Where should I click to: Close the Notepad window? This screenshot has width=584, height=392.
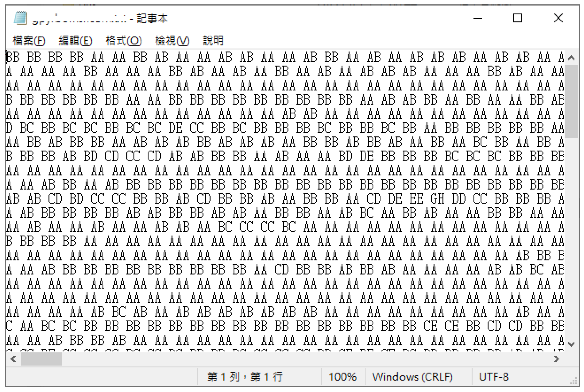558,18
